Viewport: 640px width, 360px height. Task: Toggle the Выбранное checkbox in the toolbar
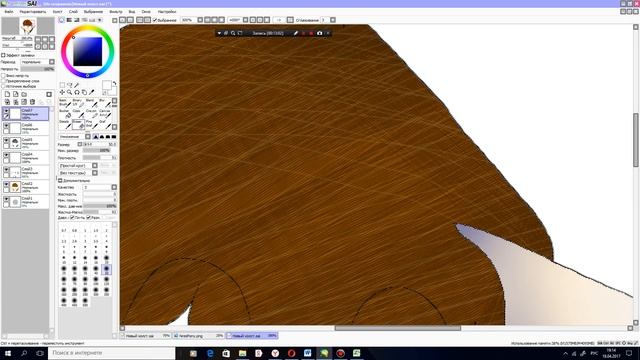155,20
